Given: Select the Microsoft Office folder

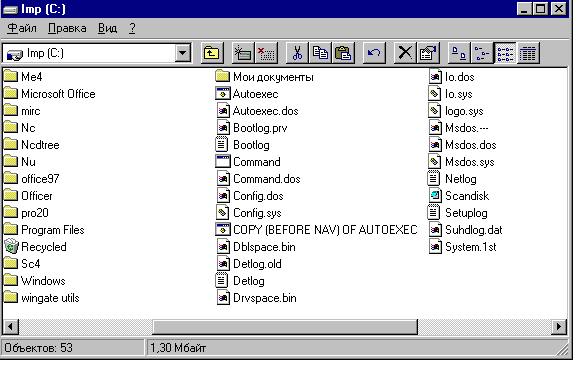Looking at the screenshot, I should coord(50,94).
